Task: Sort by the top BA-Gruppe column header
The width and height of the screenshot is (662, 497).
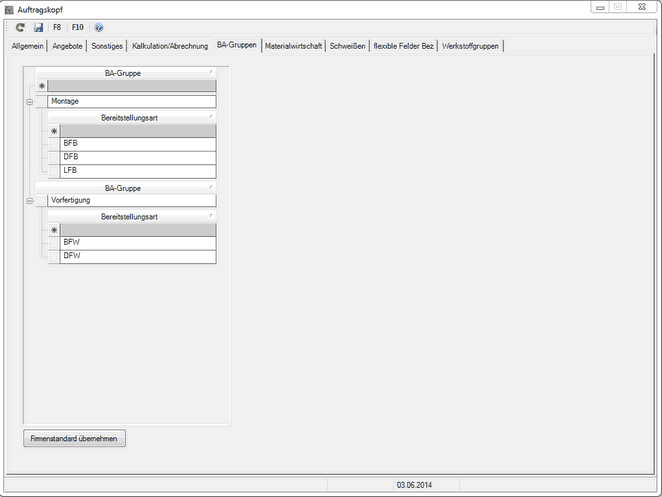Action: click(123, 73)
